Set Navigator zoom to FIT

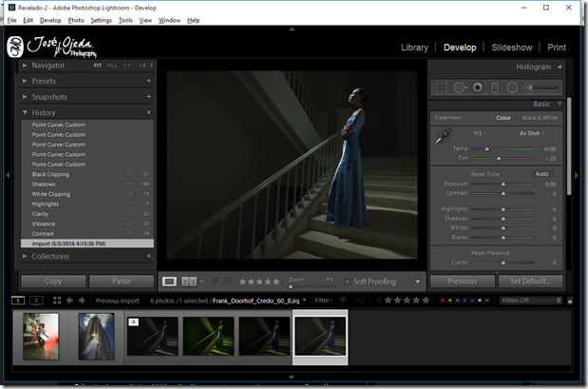point(98,66)
